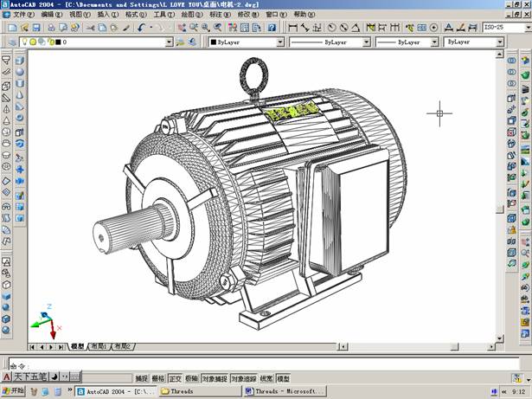Open the linetype ByLayer dropdown
532x399 pixels.
point(367,42)
